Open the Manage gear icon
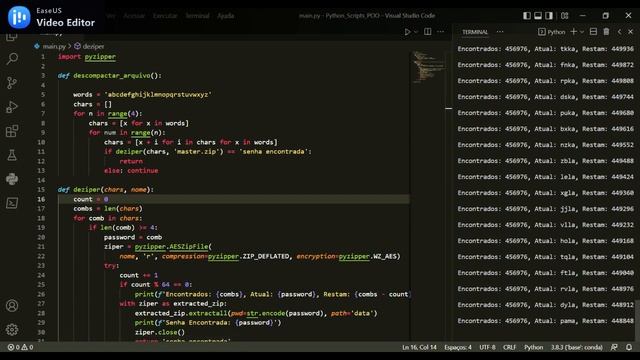This screenshot has width=640, height=360. click(x=12, y=329)
